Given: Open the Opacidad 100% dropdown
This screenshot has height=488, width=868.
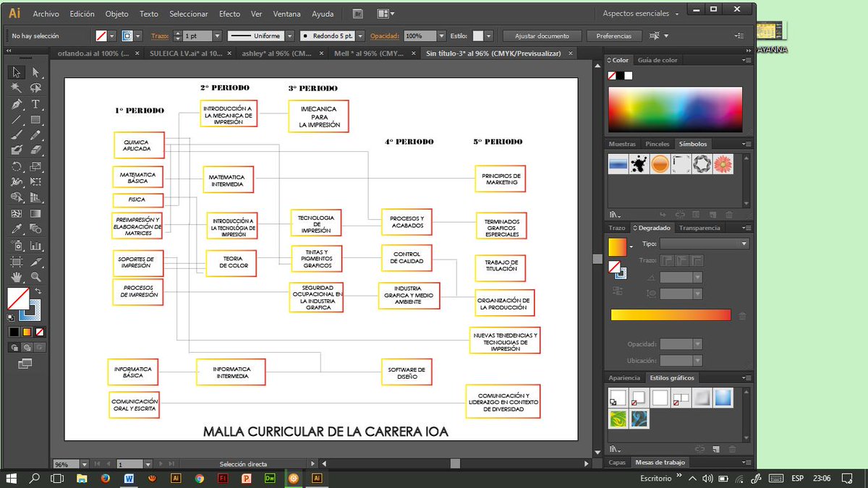Looking at the screenshot, I should coord(441,35).
